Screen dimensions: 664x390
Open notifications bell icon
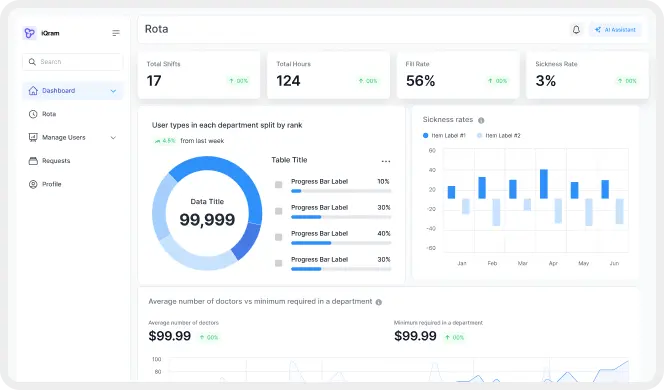(x=576, y=30)
